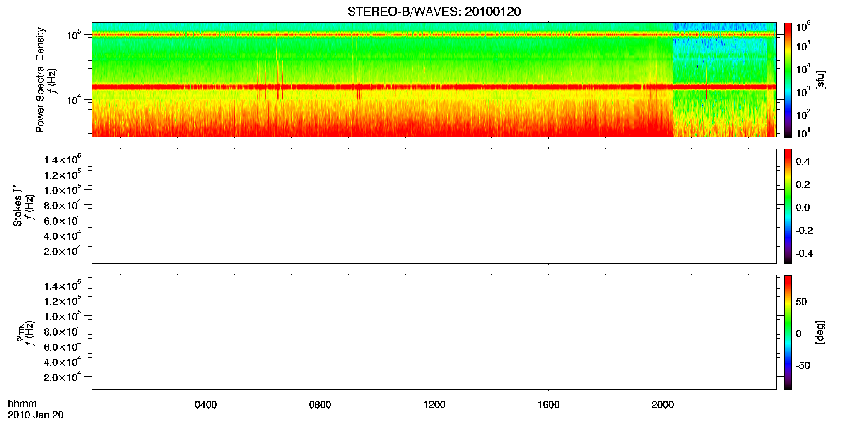Click the -50 label on degrees color bar
Image resolution: width=868 pixels, height=447 pixels.
[x=803, y=366]
